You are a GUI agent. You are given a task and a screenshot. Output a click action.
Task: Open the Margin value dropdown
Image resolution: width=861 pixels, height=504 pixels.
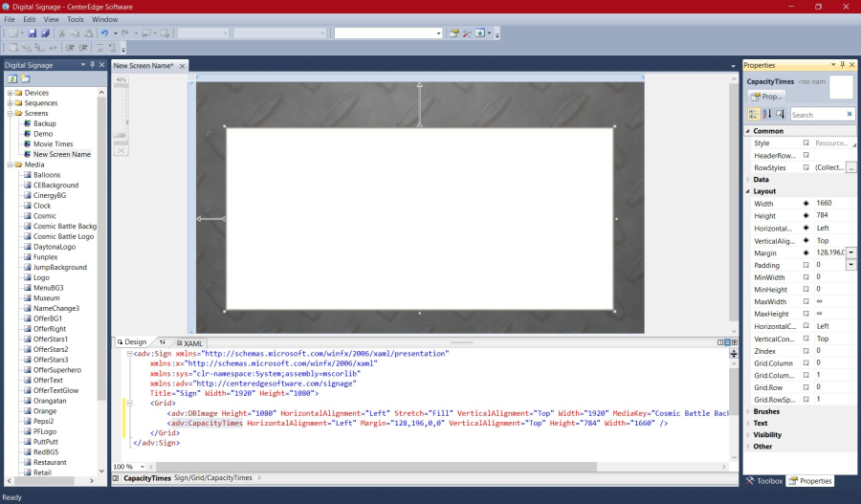850,252
